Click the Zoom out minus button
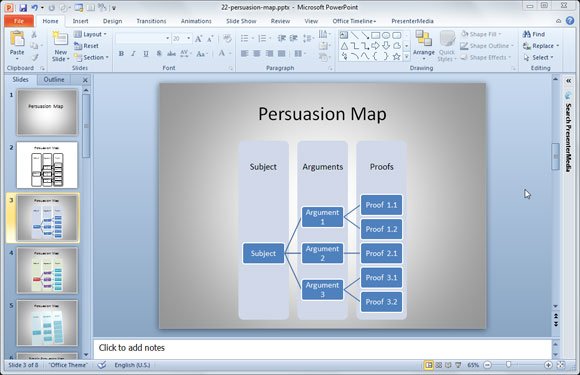Viewport: 580px width, 375px height. pos(488,365)
